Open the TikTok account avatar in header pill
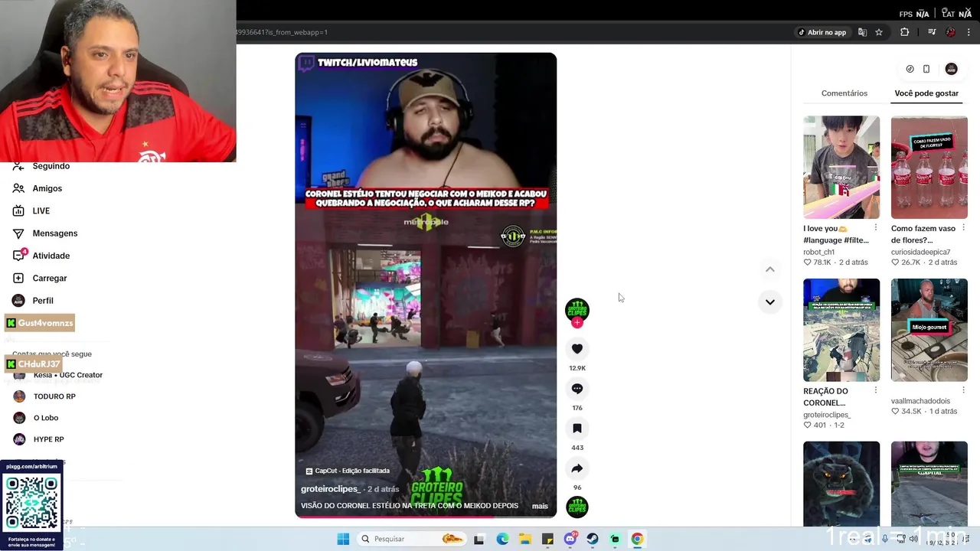Viewport: 980px width, 551px height. 951,69
